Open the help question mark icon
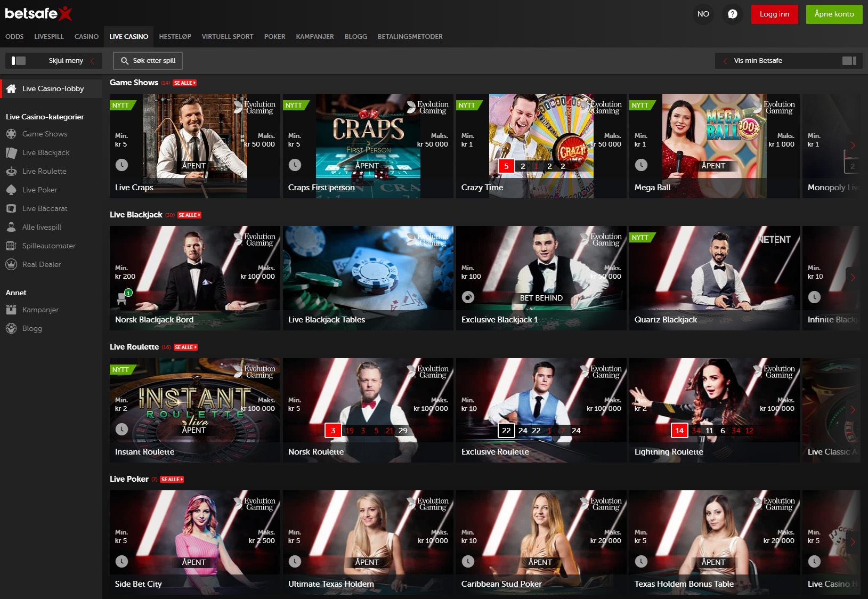The width and height of the screenshot is (868, 599). tap(732, 14)
